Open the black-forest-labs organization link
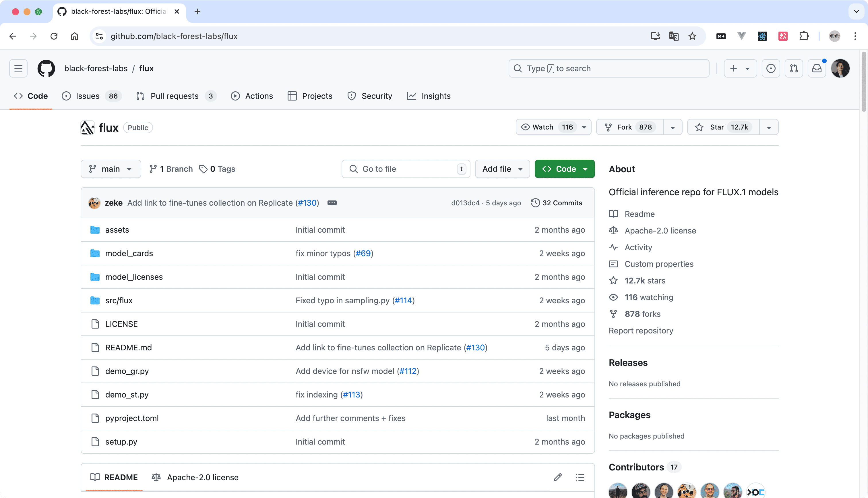868x498 pixels. pyautogui.click(x=96, y=68)
